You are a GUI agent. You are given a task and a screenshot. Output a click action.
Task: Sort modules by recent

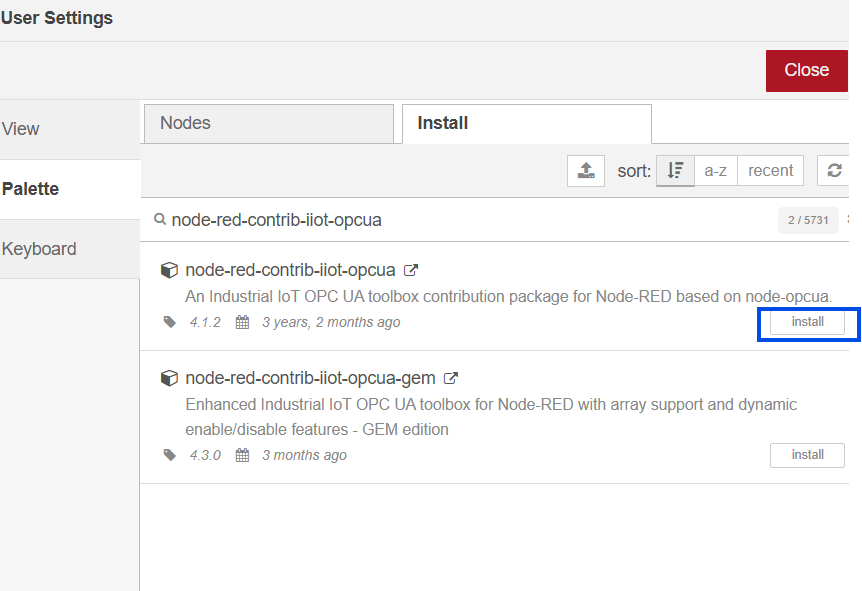[x=770, y=170]
